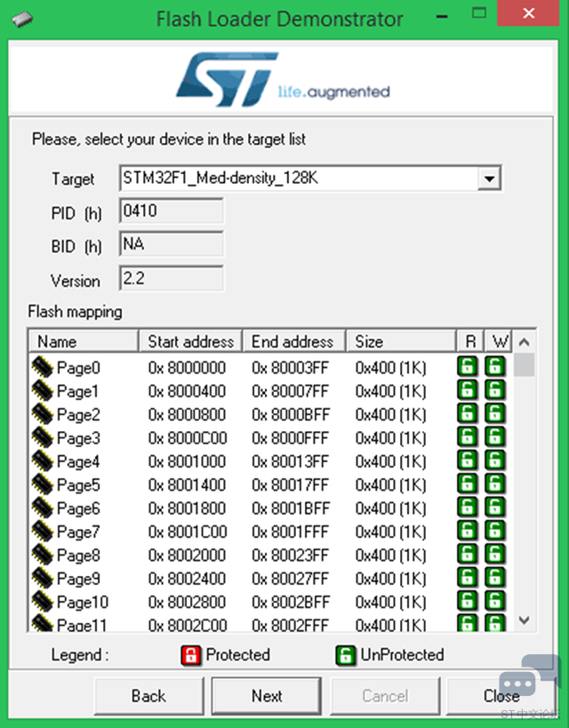Click the chip icon beside Page1
Screen dimensions: 569x728
click(x=43, y=390)
